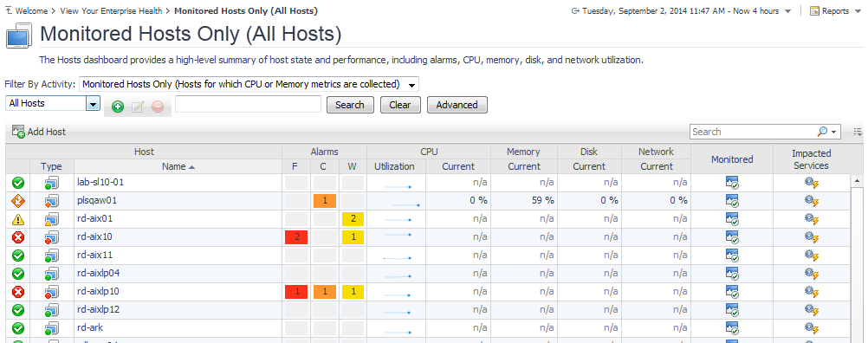Click the Advanced button

(457, 105)
